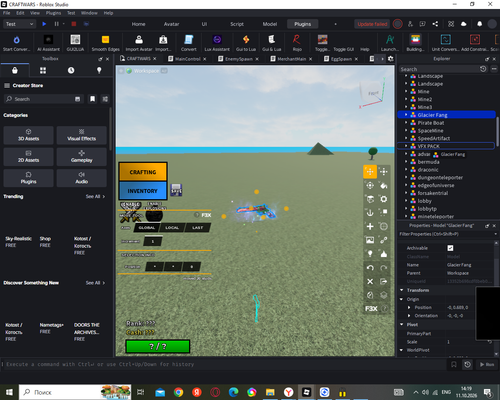Click the Unit Converter plugin icon
500x400 pixels.
pos(445,43)
